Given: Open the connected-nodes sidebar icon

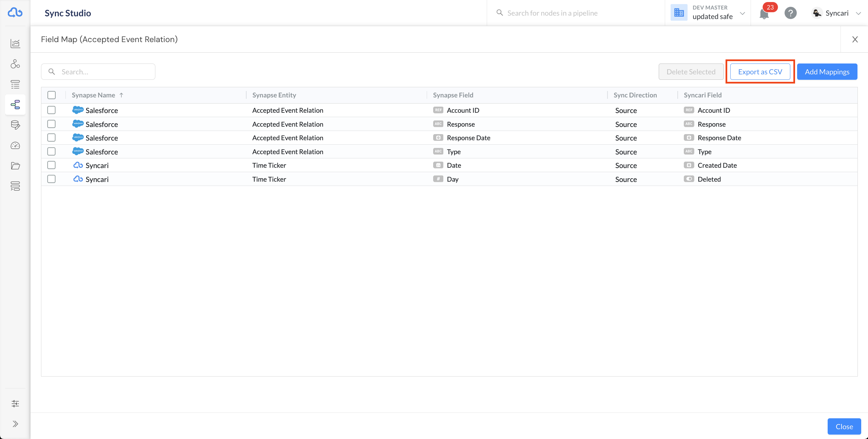Looking at the screenshot, I should (x=15, y=64).
